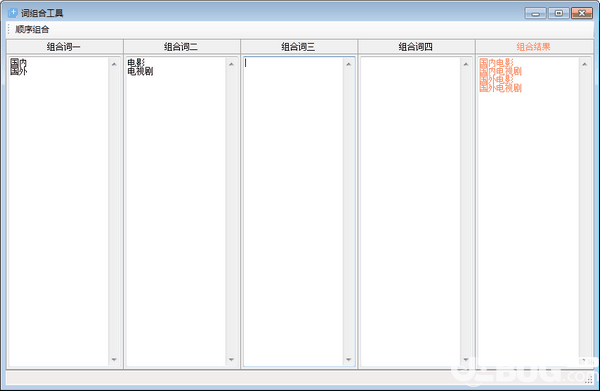Close the 词组合工具 window

tap(582, 13)
